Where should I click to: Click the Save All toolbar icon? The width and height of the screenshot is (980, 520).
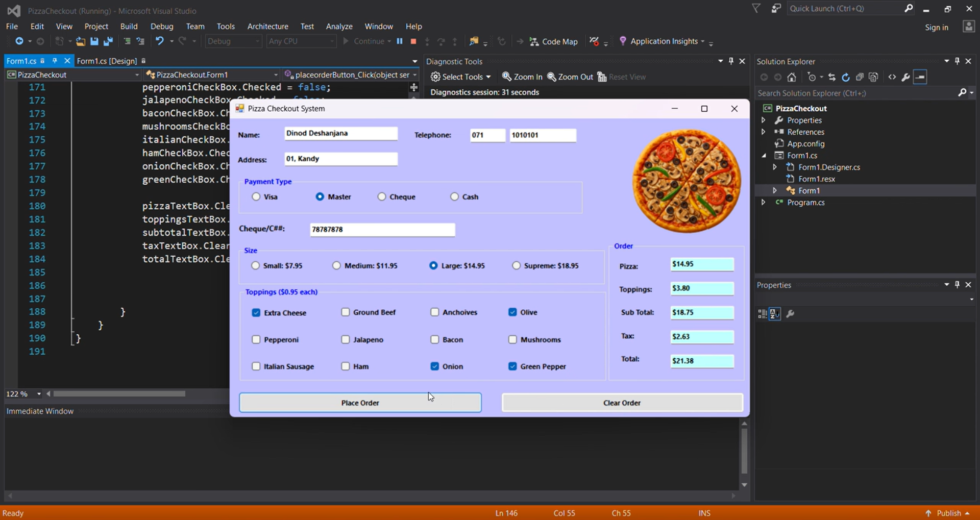[x=108, y=41]
